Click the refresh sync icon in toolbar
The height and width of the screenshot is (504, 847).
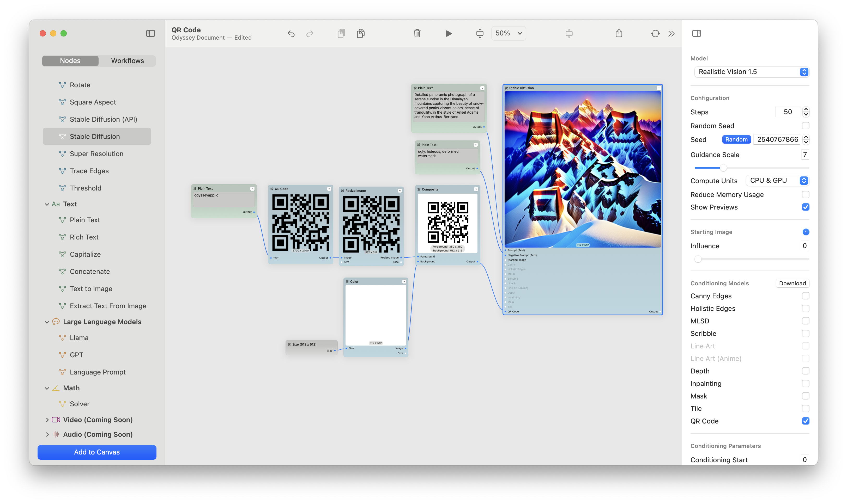click(655, 33)
